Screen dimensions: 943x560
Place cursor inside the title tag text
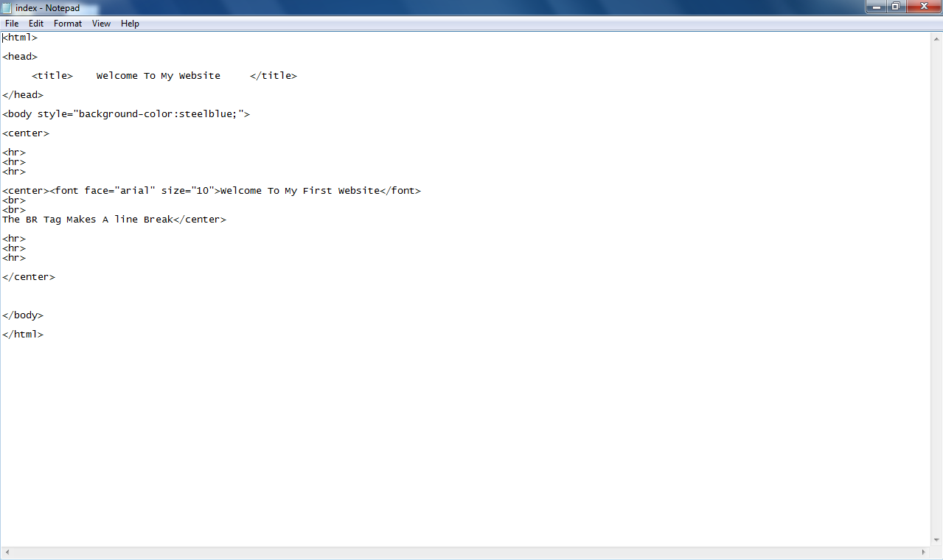tap(158, 75)
